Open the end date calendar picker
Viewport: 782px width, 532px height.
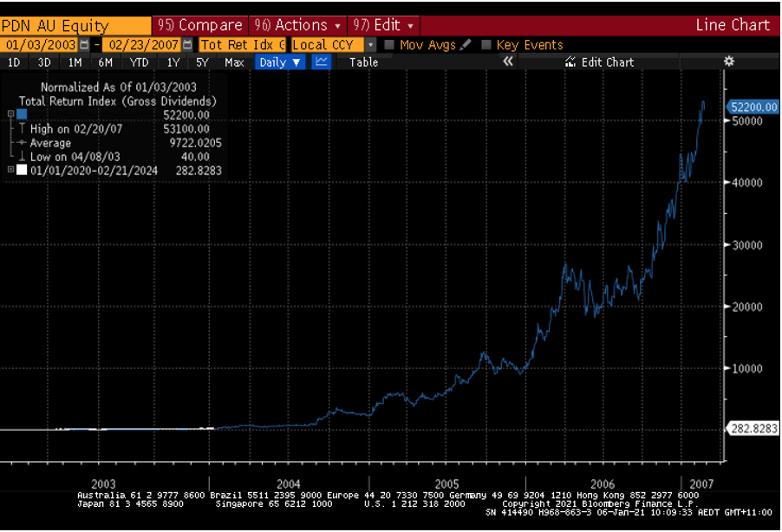[x=187, y=44]
